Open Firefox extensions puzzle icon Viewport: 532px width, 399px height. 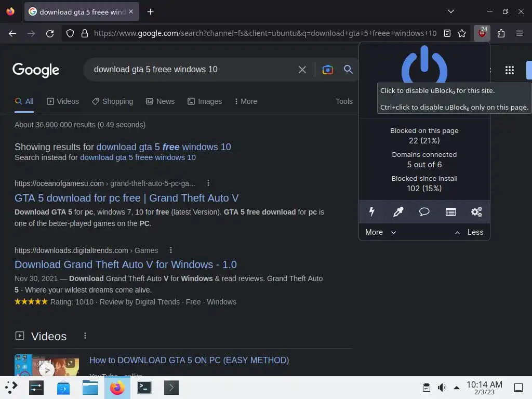click(x=501, y=33)
